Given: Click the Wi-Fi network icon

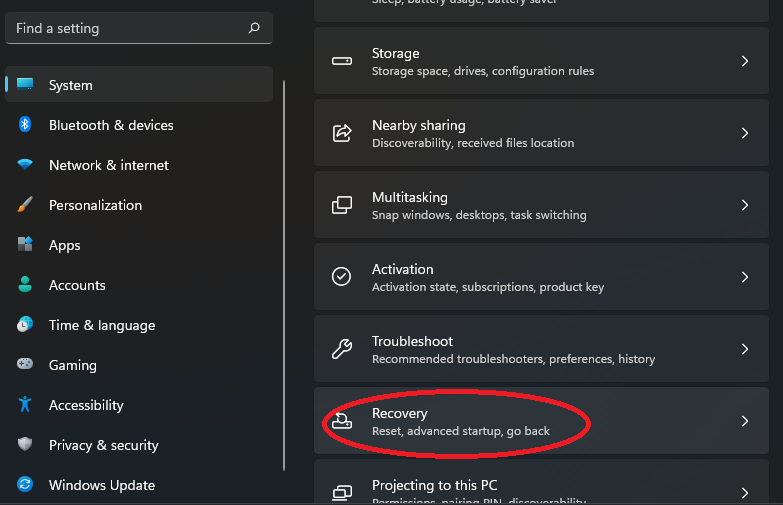Looking at the screenshot, I should tap(25, 164).
